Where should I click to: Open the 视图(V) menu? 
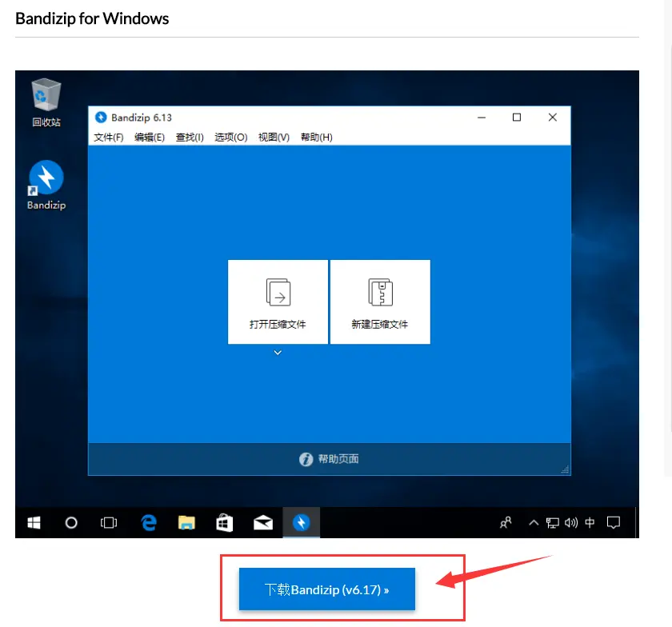274,137
